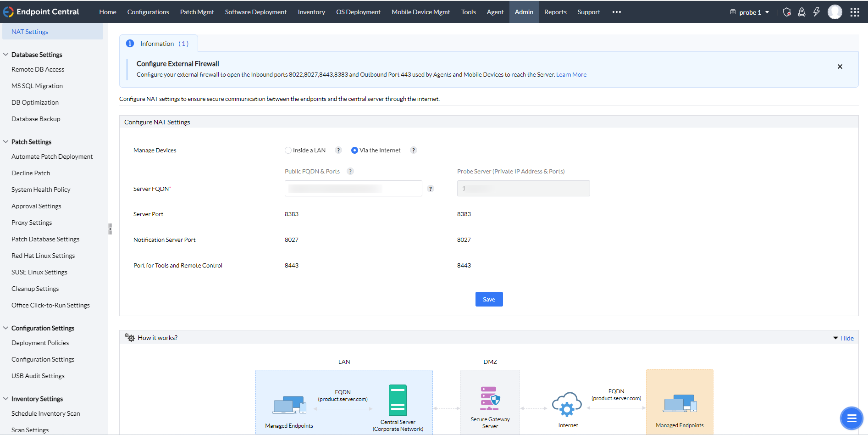Open the OS Deployment menu
Image resolution: width=868 pixels, height=435 pixels.
(359, 12)
